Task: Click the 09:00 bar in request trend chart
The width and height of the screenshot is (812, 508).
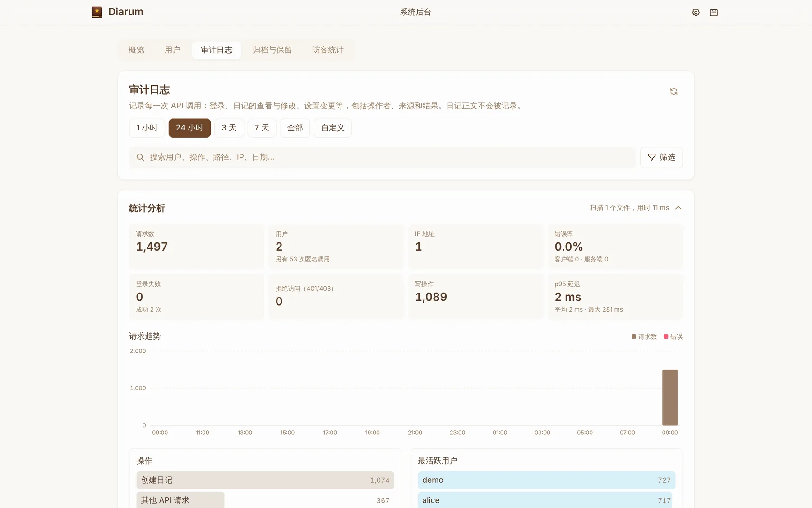Action: tap(670, 398)
